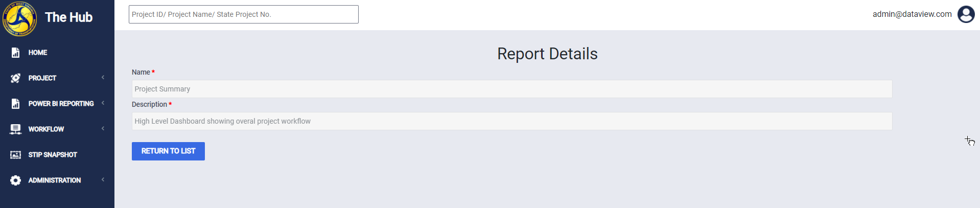
Task: Click the Power BI Reporting chart icon
Action: coord(15,104)
